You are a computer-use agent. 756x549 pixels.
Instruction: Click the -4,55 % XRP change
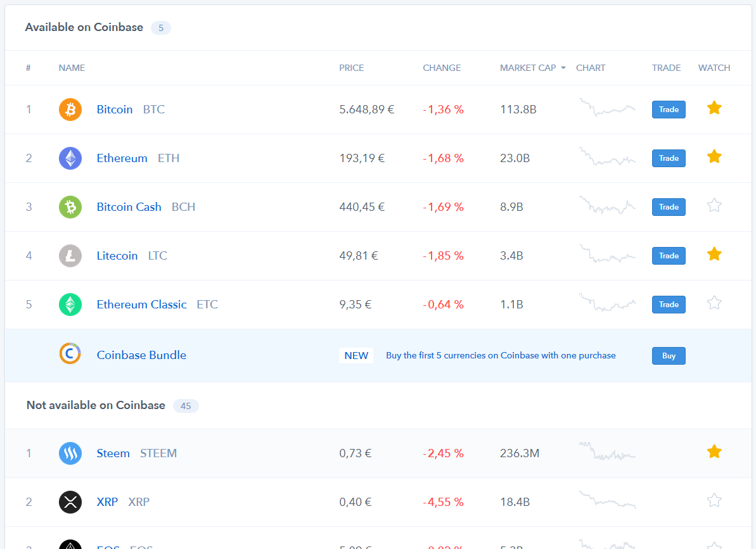[443, 502]
